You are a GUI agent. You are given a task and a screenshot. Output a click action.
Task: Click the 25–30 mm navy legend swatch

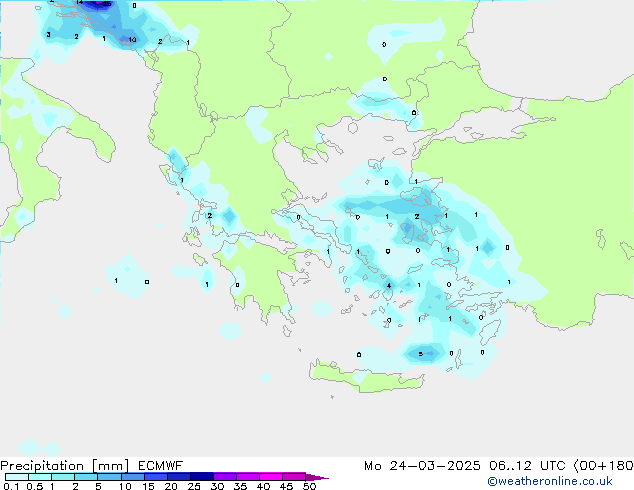pyautogui.click(x=201, y=477)
